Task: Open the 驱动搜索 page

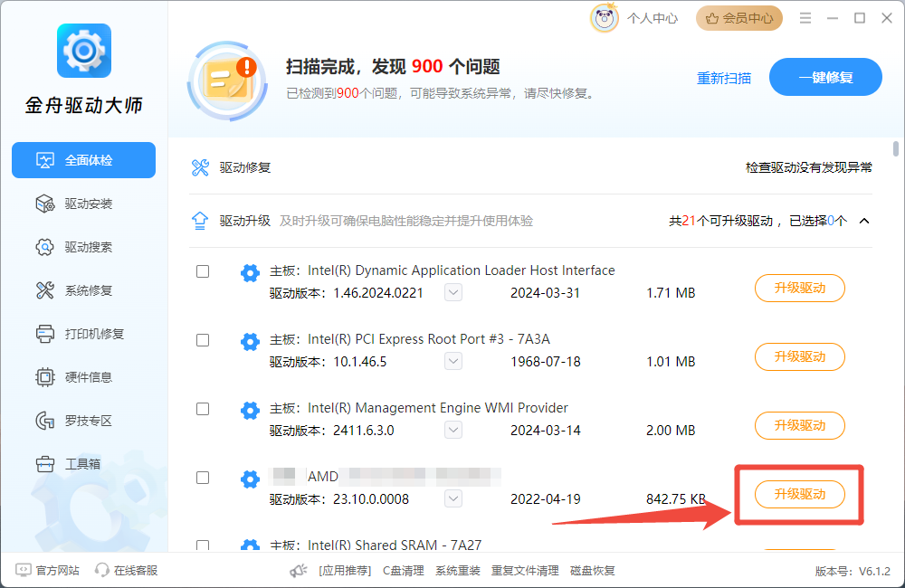Action: [83, 247]
